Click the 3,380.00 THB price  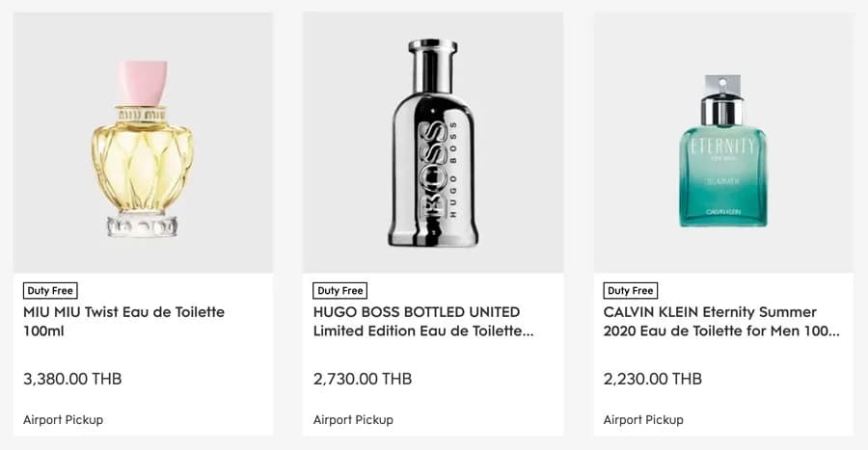click(x=72, y=379)
